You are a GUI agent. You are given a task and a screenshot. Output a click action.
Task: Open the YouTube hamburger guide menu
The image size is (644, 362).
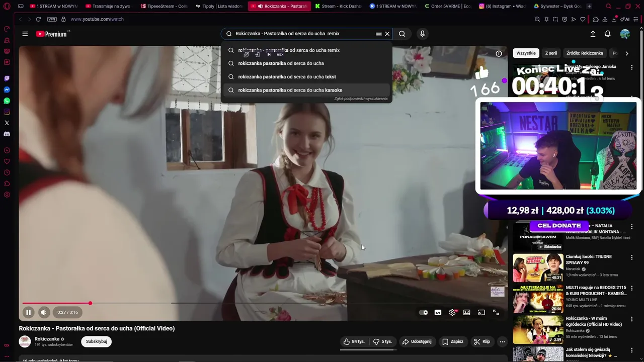click(x=25, y=34)
